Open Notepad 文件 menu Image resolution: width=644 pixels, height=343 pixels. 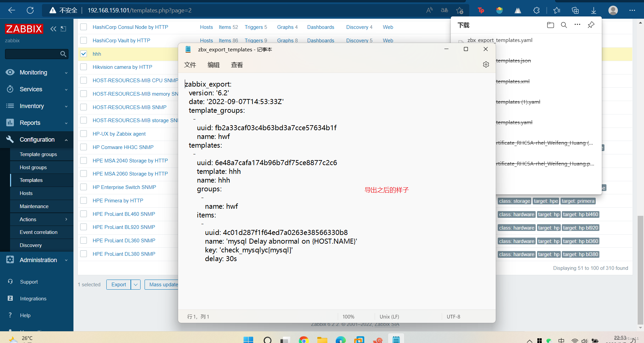pos(190,65)
